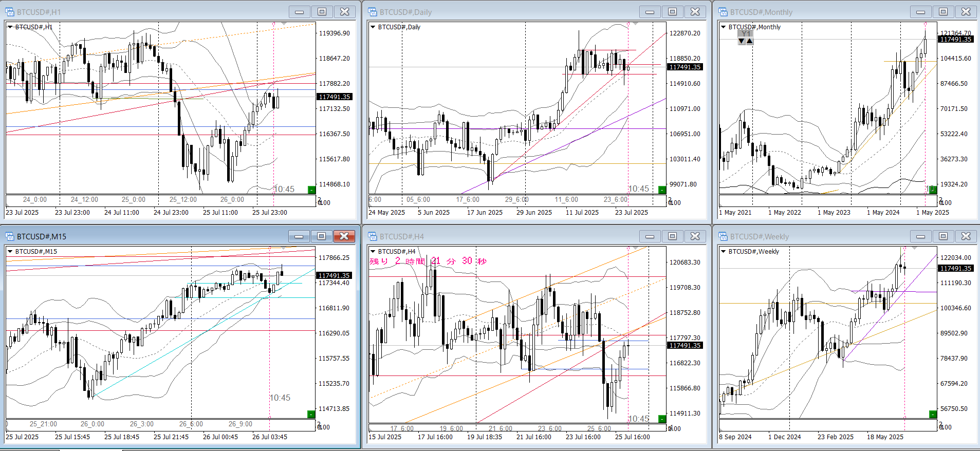Screen dimensions: 980x451
Task: Select the BTCUSD#,H4 window title
Action: (x=402, y=237)
